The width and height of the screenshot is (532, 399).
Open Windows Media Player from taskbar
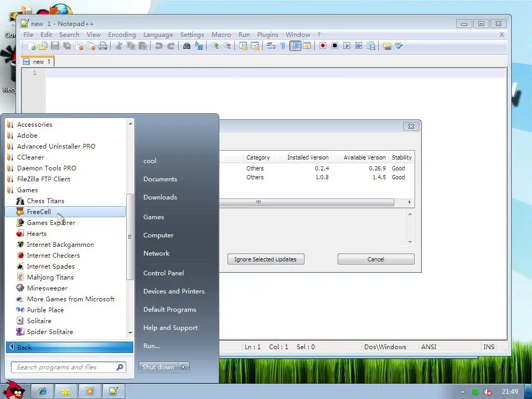[x=89, y=392]
